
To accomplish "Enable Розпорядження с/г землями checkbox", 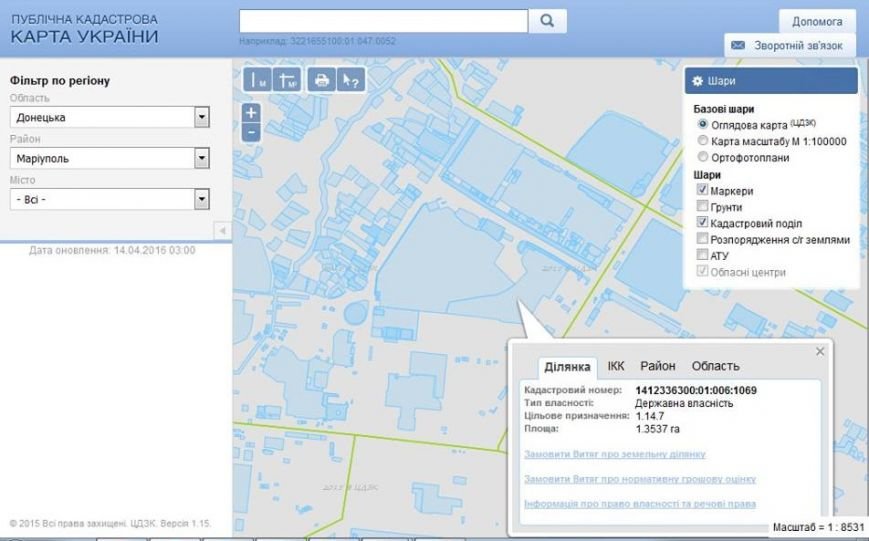I will (702, 238).
